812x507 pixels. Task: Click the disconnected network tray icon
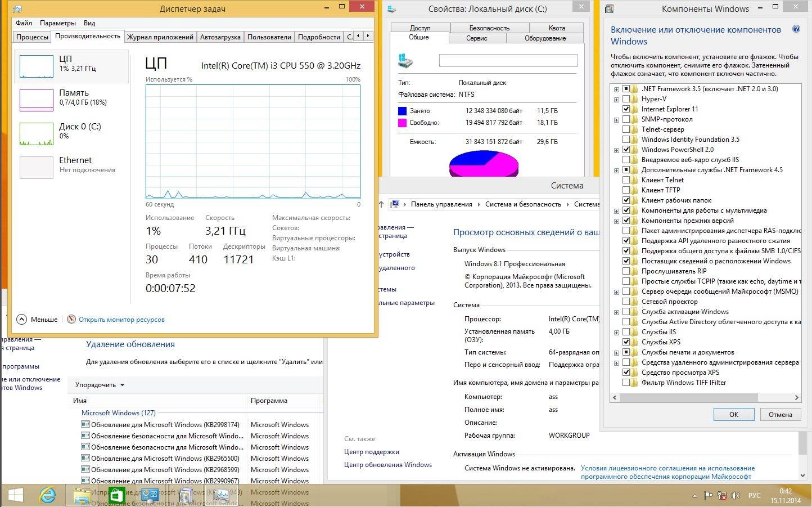point(721,496)
